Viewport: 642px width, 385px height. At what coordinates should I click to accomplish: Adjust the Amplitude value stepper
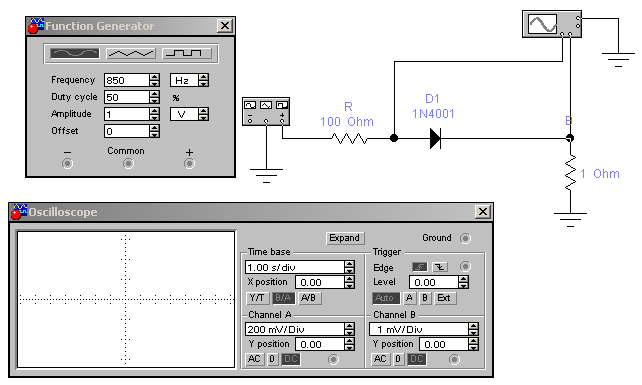(x=154, y=114)
